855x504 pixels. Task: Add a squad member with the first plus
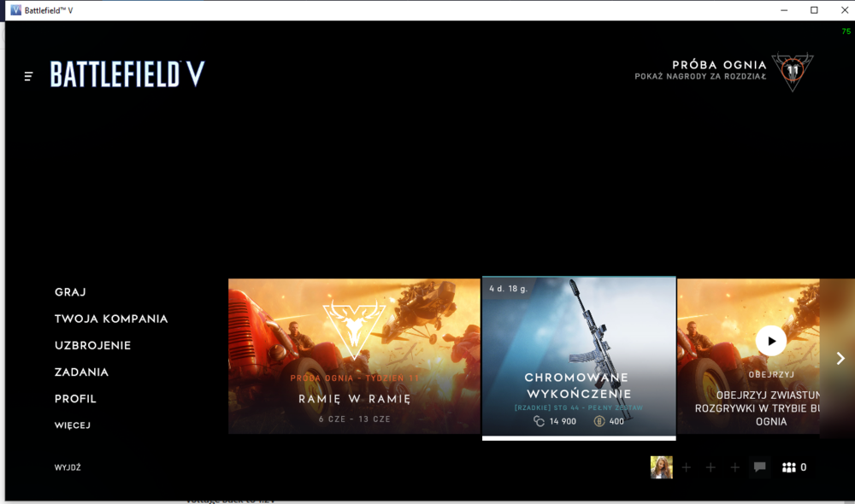coord(687,467)
